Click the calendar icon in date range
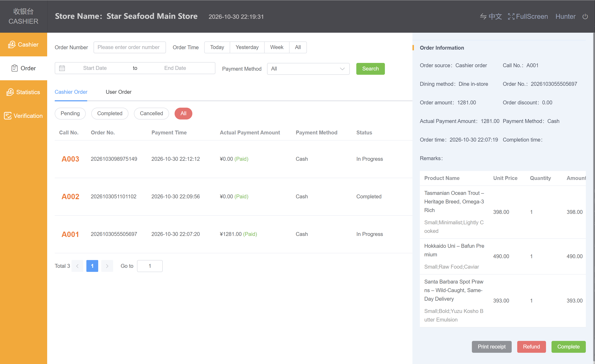Viewport: 595px width, 364px height. pos(62,68)
